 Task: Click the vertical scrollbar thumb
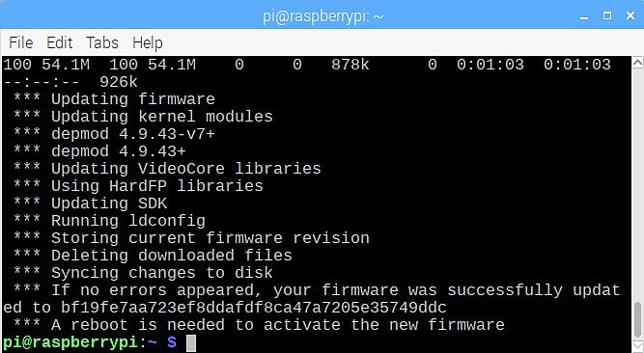coord(637,320)
